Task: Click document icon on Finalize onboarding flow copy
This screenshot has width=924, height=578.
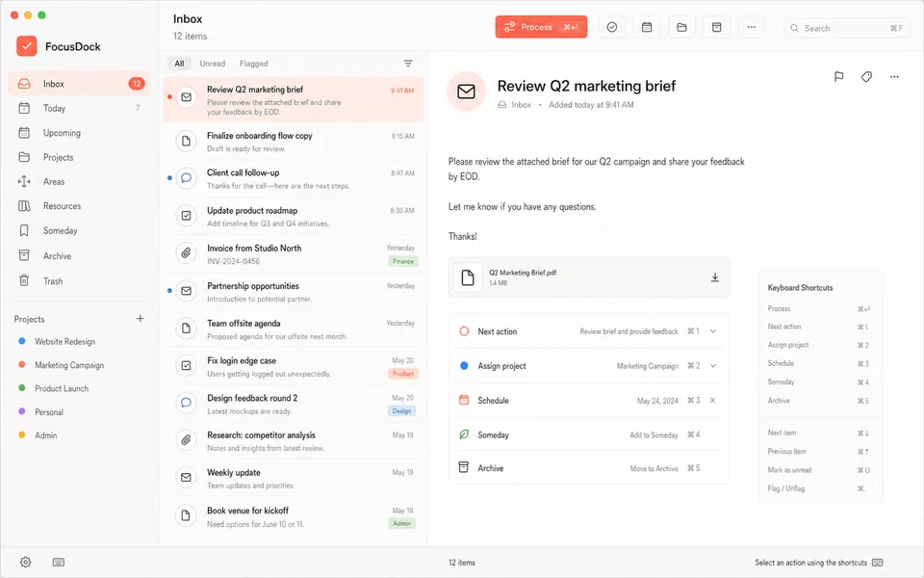Action: tap(186, 141)
